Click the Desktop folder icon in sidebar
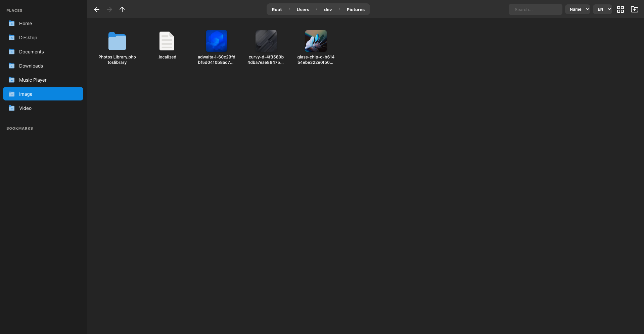The width and height of the screenshot is (644, 334). click(11, 38)
